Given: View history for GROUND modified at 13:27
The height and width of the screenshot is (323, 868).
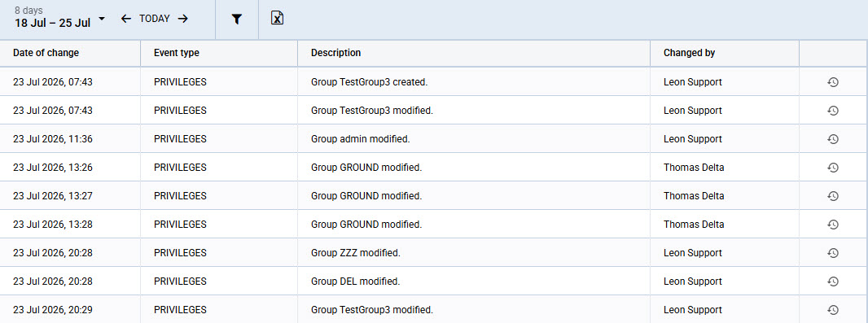Looking at the screenshot, I should click(832, 196).
